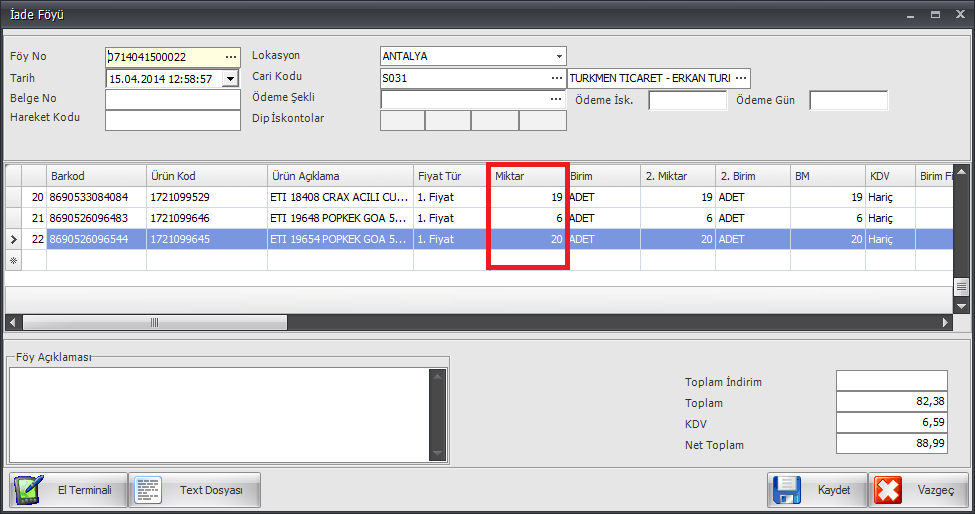Click the Ödeme Gün input field

[848, 100]
